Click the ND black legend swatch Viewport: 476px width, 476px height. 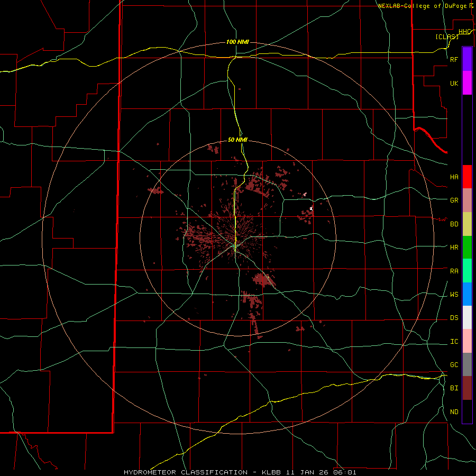(467, 411)
